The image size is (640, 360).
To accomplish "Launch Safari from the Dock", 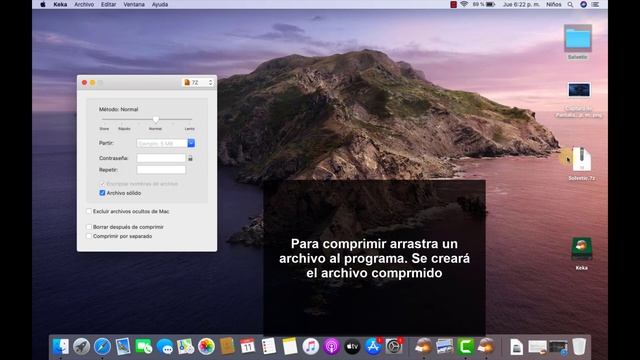I will tap(102, 347).
